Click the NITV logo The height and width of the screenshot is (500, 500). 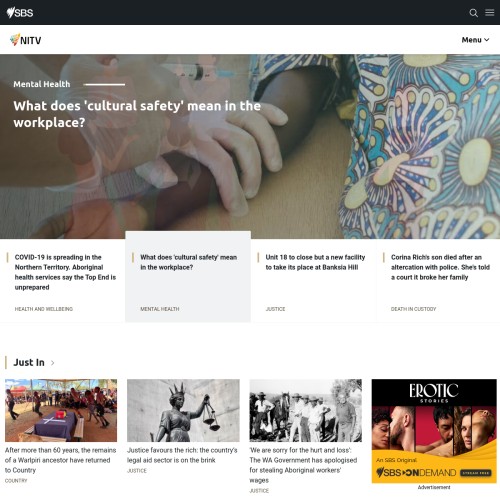click(26, 40)
